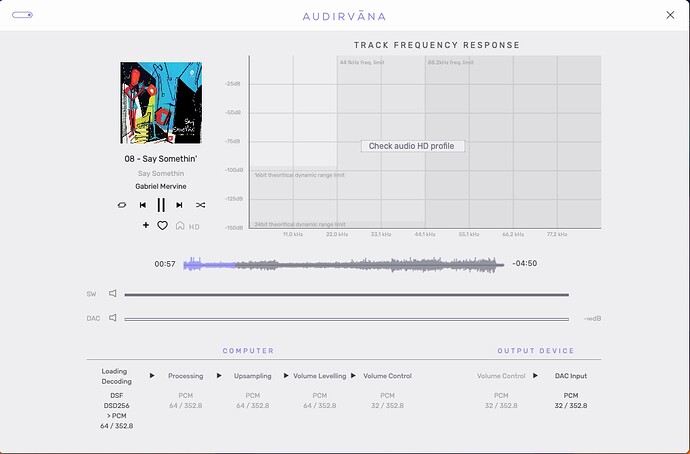The width and height of the screenshot is (690, 454).
Task: Click Check audio HD profile button
Action: (x=412, y=146)
